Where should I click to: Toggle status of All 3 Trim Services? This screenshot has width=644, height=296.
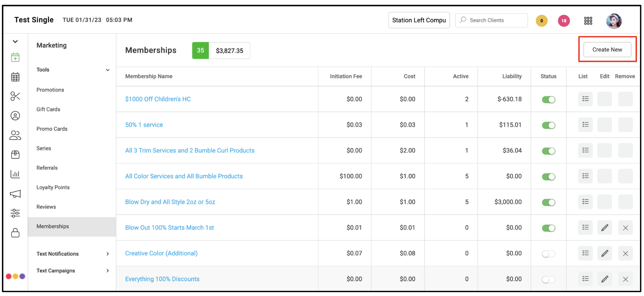[x=549, y=151]
